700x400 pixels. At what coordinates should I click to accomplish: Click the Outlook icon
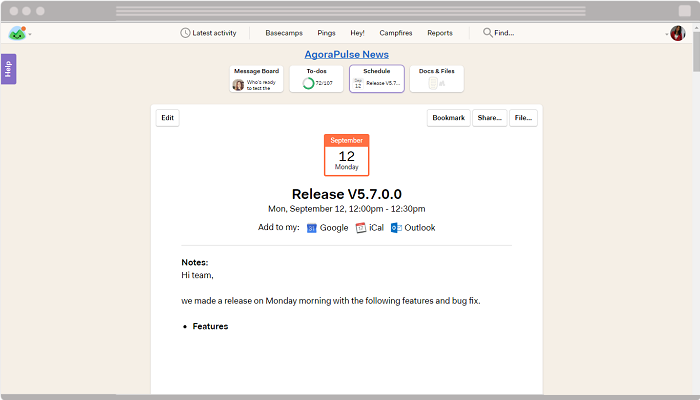[396, 228]
